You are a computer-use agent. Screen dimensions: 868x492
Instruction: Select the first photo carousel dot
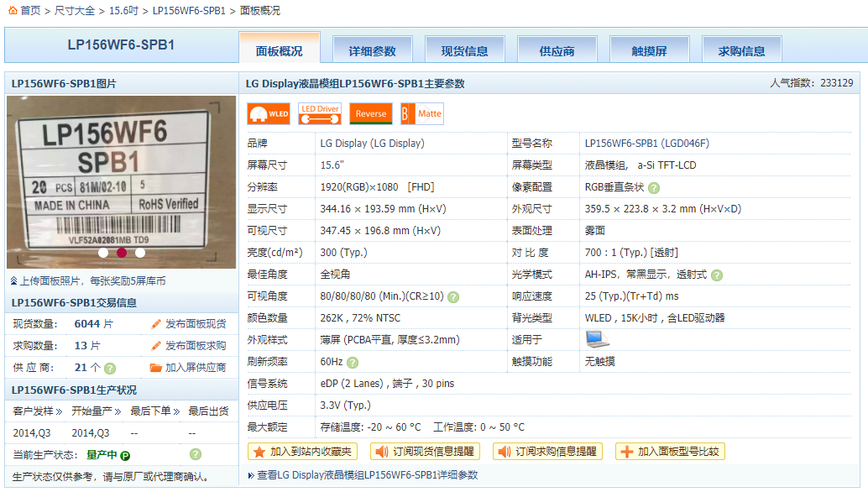pyautogui.click(x=103, y=253)
